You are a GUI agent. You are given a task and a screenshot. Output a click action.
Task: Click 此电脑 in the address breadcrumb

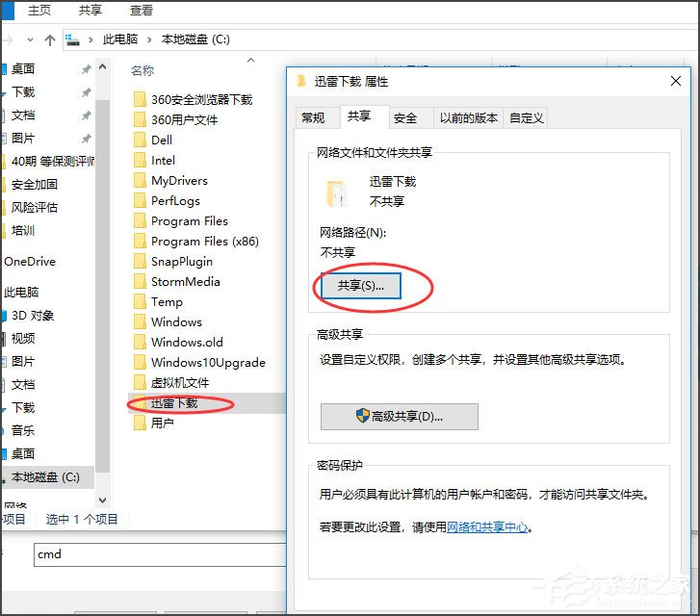[x=120, y=39]
